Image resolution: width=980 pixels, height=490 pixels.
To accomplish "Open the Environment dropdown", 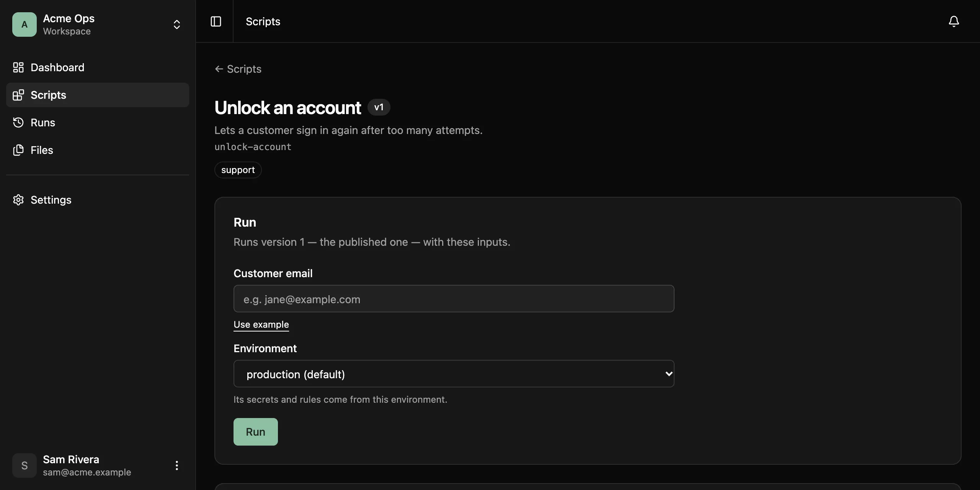I will (x=454, y=374).
